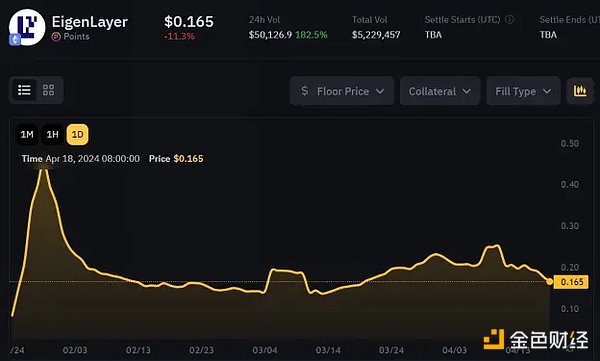600x361 pixels.
Task: Open the Fill Type dropdown
Action: (523, 91)
